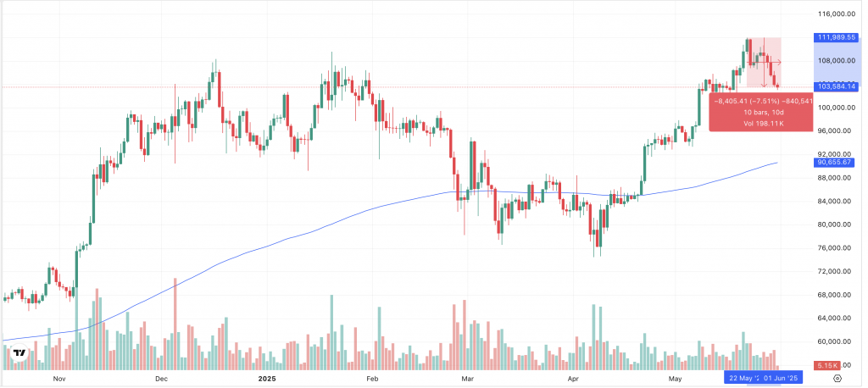Click the 111,989.55 price label
The height and width of the screenshot is (388, 868).
835,37
